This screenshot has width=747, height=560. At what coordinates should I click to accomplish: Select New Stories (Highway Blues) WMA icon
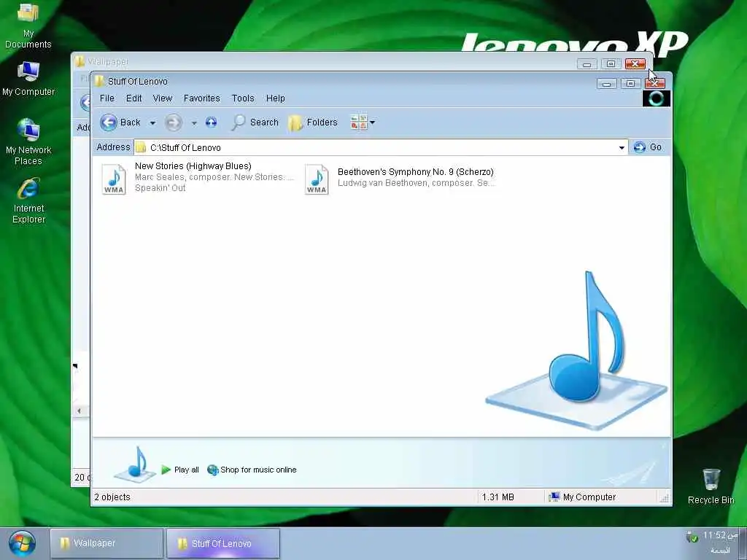point(114,179)
